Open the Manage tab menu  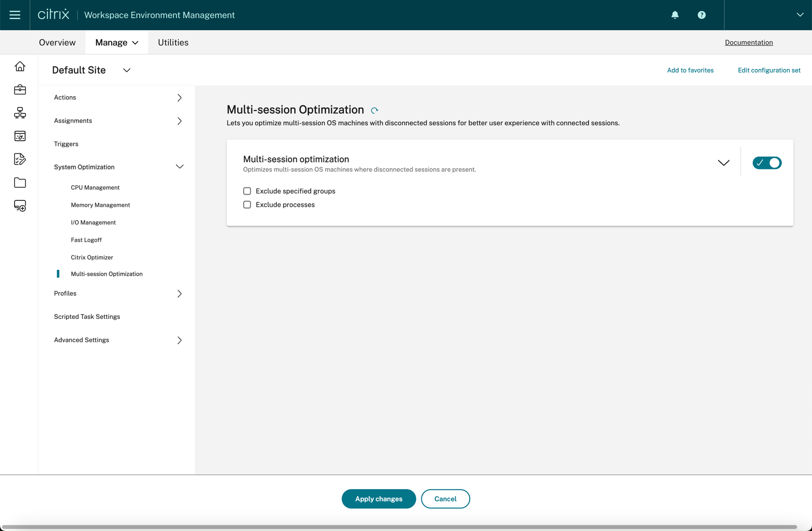(117, 42)
